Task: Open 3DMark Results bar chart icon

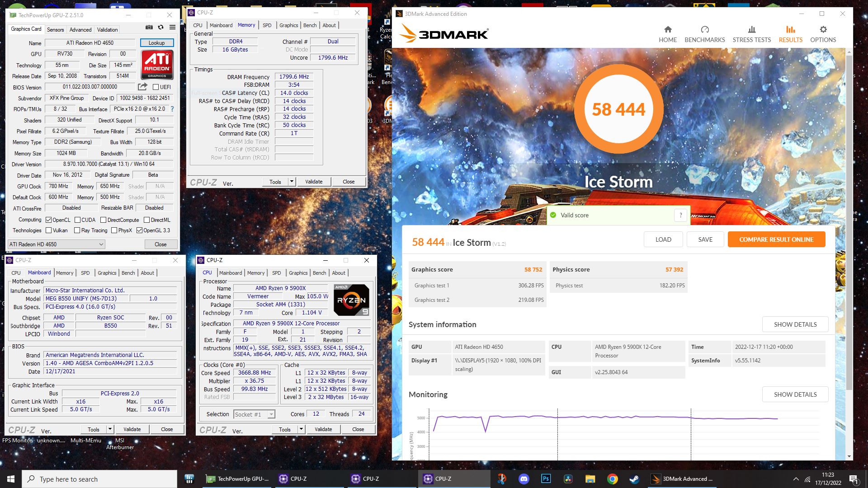Action: 790,29
